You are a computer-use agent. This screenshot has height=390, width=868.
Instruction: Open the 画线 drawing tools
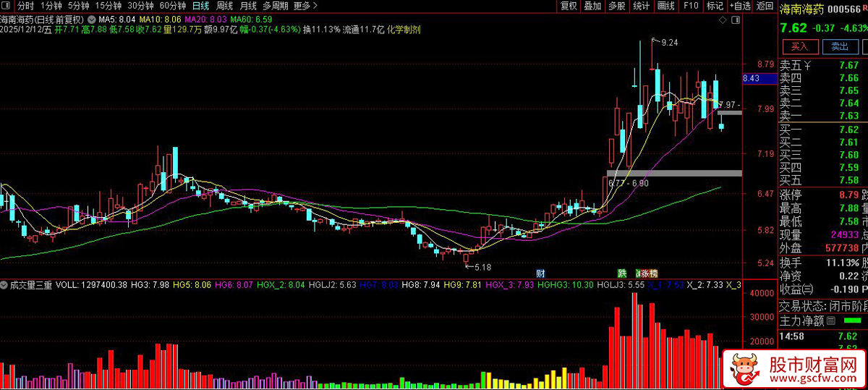(x=665, y=5)
